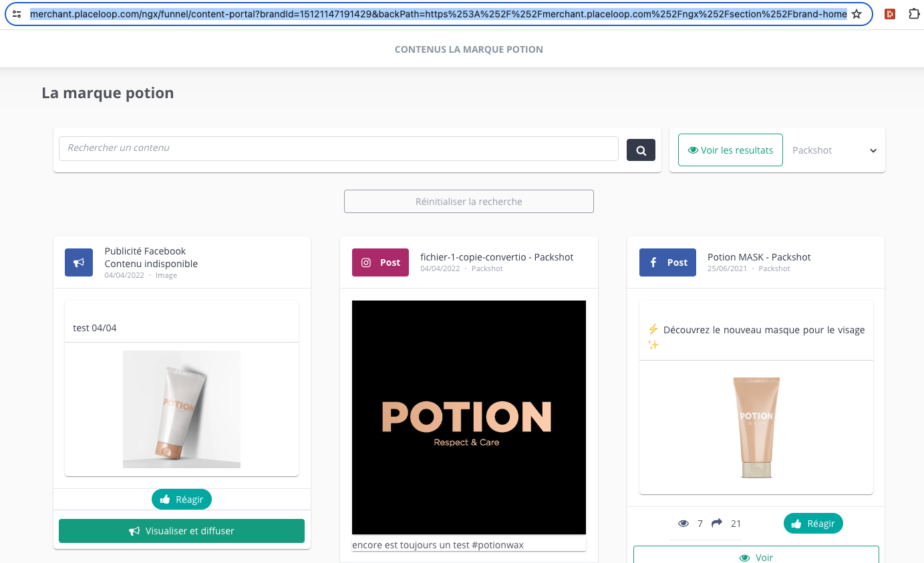Click the magnifier search button

coord(641,150)
